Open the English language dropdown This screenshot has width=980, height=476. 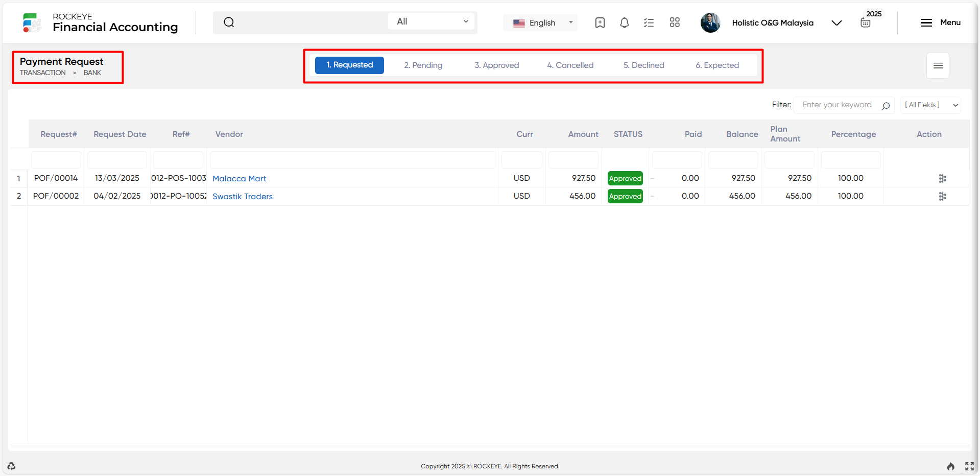point(540,23)
